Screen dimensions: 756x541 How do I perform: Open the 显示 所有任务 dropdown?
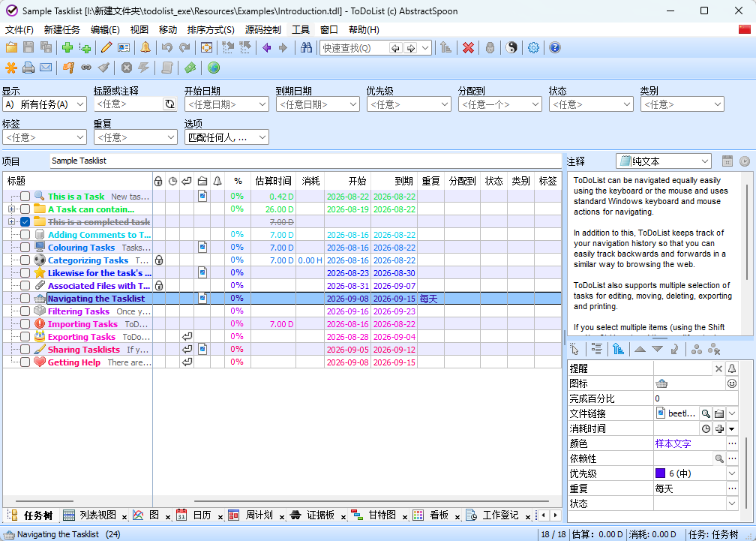click(44, 104)
